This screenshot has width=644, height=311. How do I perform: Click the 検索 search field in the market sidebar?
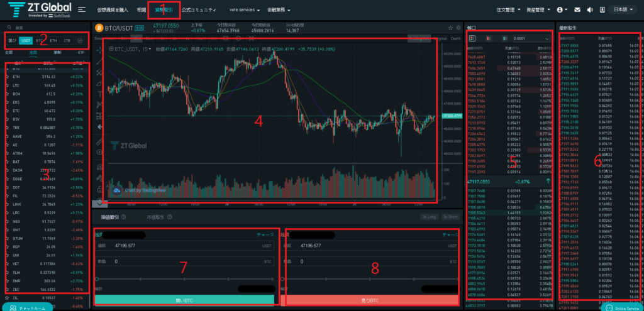(46, 28)
